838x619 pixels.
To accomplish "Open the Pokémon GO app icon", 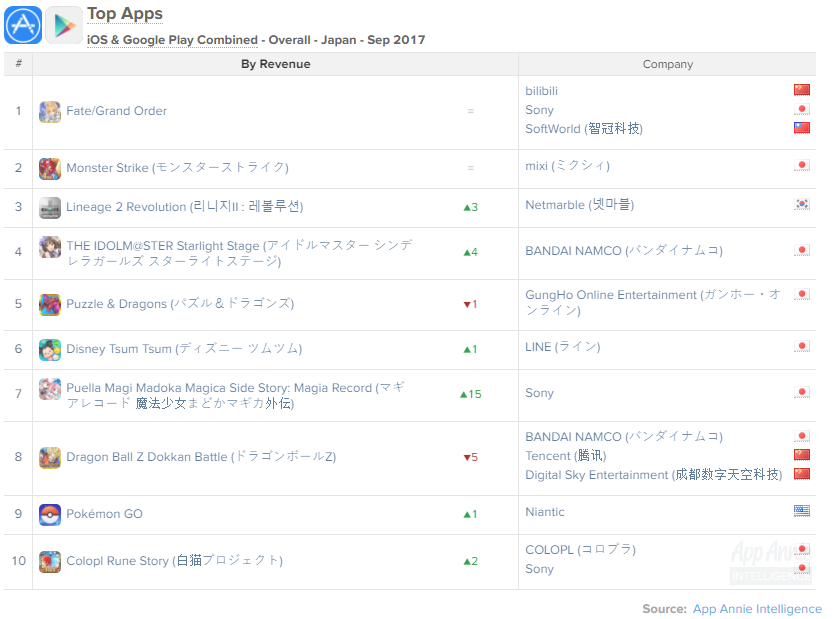I will tap(50, 515).
